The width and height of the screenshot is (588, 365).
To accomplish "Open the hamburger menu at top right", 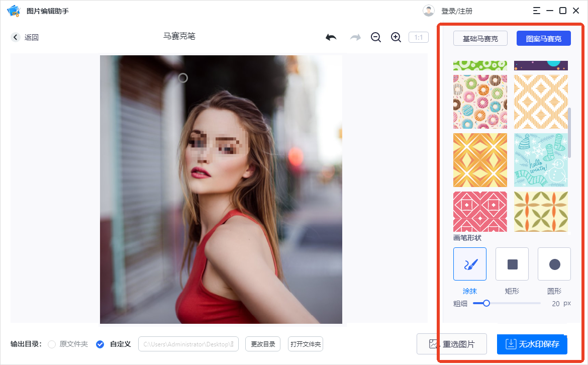I will tap(537, 10).
